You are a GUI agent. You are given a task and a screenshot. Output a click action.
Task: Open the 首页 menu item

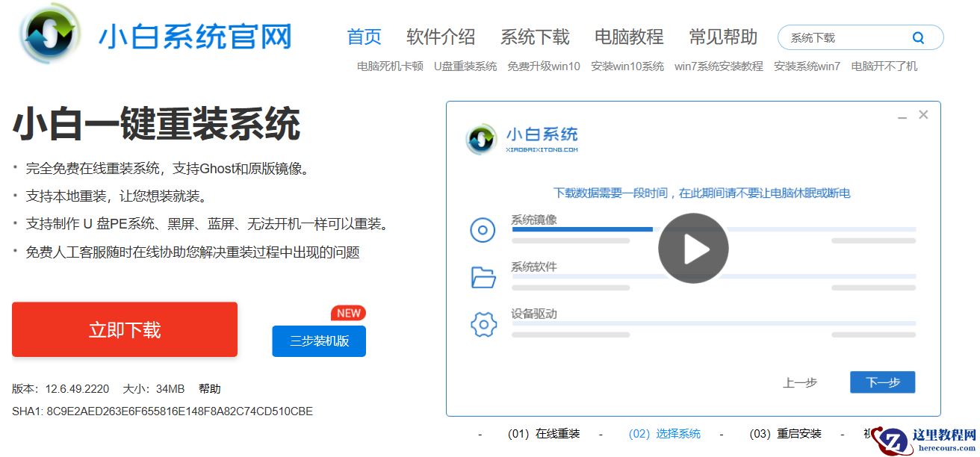coord(364,37)
